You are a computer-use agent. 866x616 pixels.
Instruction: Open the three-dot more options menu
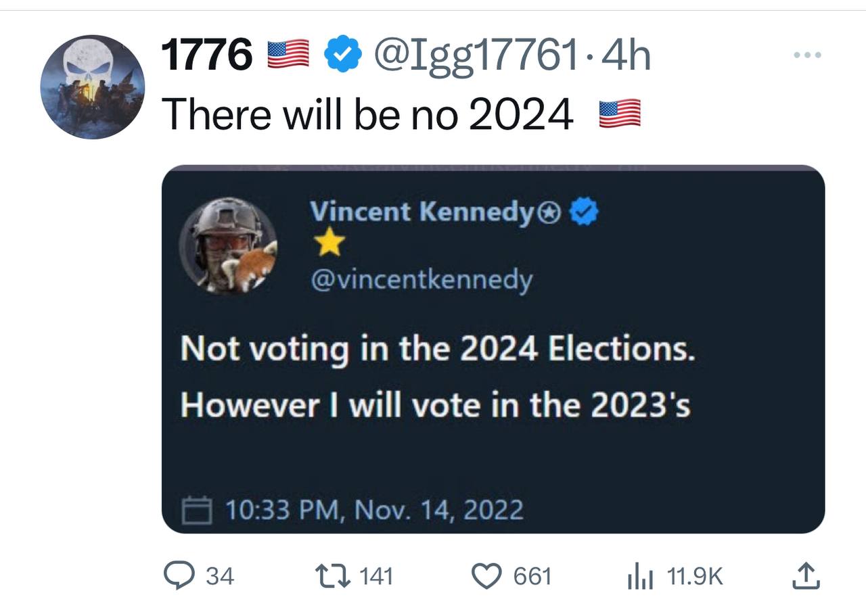tap(808, 55)
